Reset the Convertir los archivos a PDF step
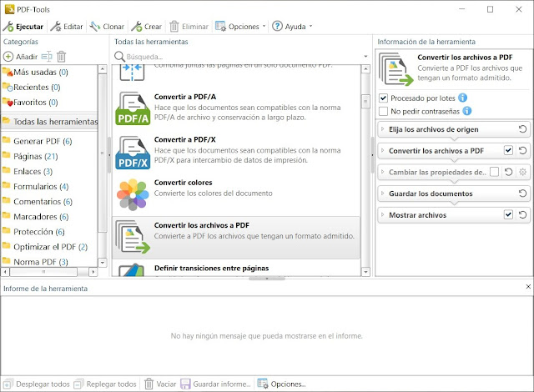 pyautogui.click(x=523, y=150)
